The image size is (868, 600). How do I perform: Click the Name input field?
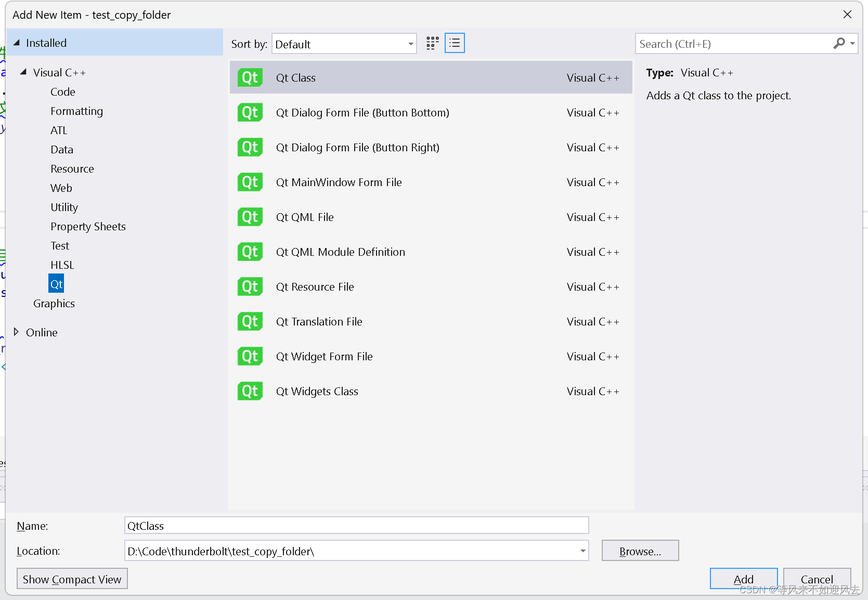point(356,526)
